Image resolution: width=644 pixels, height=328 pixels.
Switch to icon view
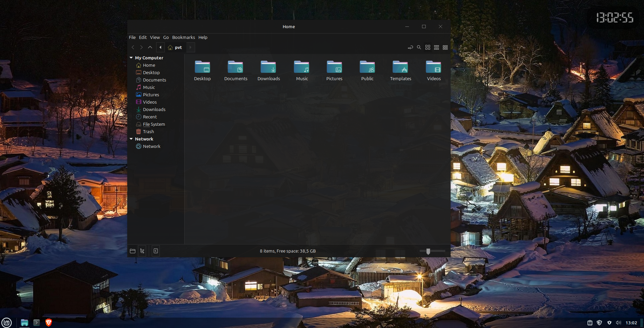pyautogui.click(x=428, y=47)
